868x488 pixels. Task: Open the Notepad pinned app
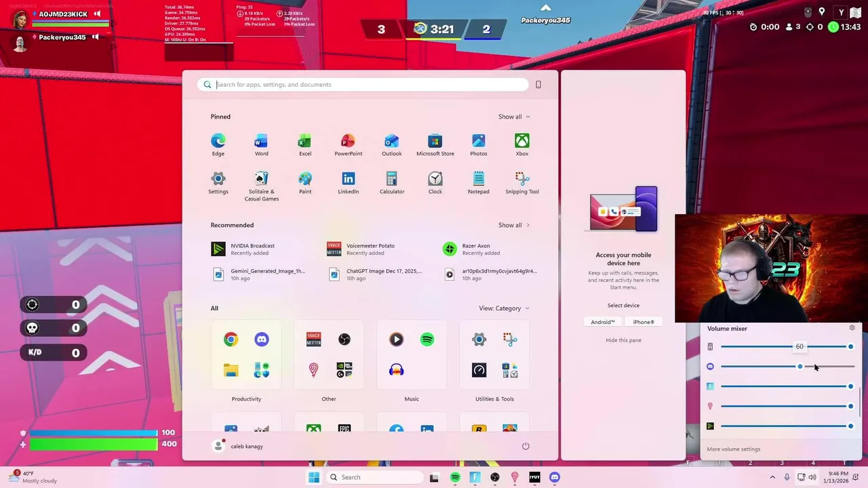478,182
